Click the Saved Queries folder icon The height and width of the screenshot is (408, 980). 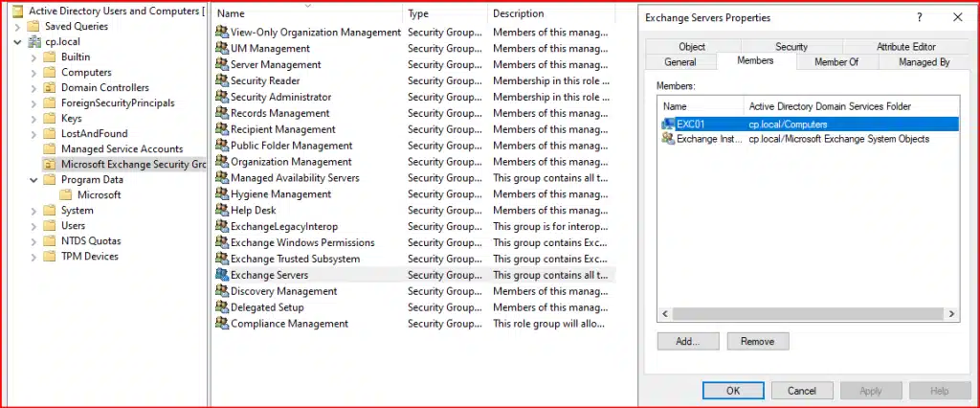point(34,27)
